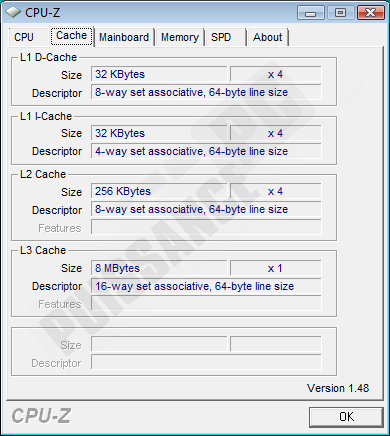
Task: Click the L3 Cache group label
Action: (x=43, y=250)
